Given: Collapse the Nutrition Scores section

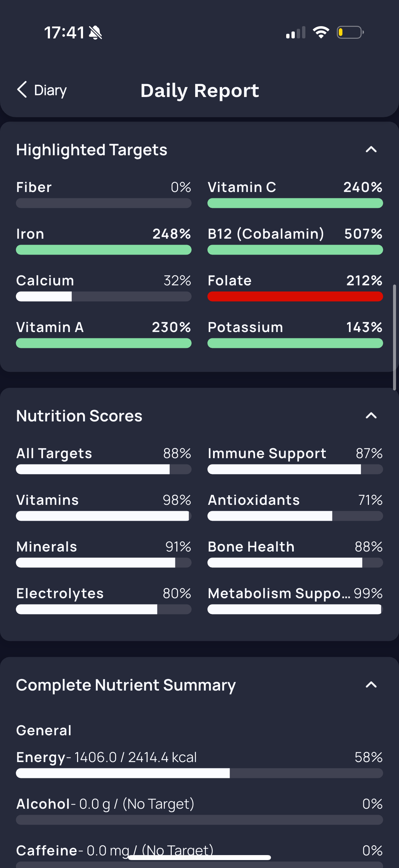Looking at the screenshot, I should tap(371, 415).
